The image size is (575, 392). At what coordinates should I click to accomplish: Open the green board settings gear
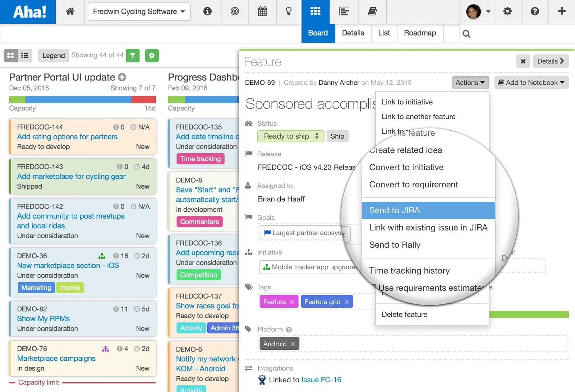point(152,56)
